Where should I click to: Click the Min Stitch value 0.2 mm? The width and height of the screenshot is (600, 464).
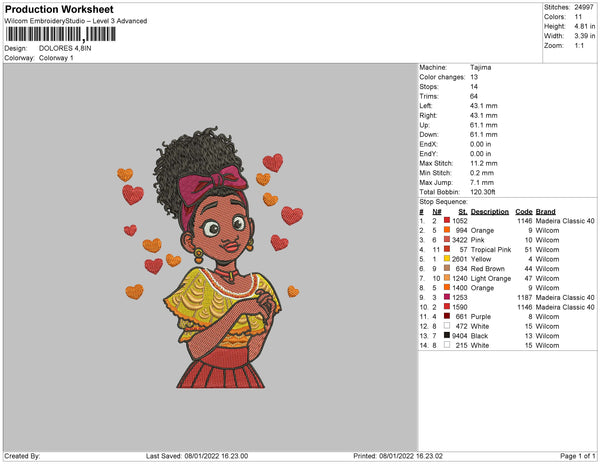click(x=482, y=173)
